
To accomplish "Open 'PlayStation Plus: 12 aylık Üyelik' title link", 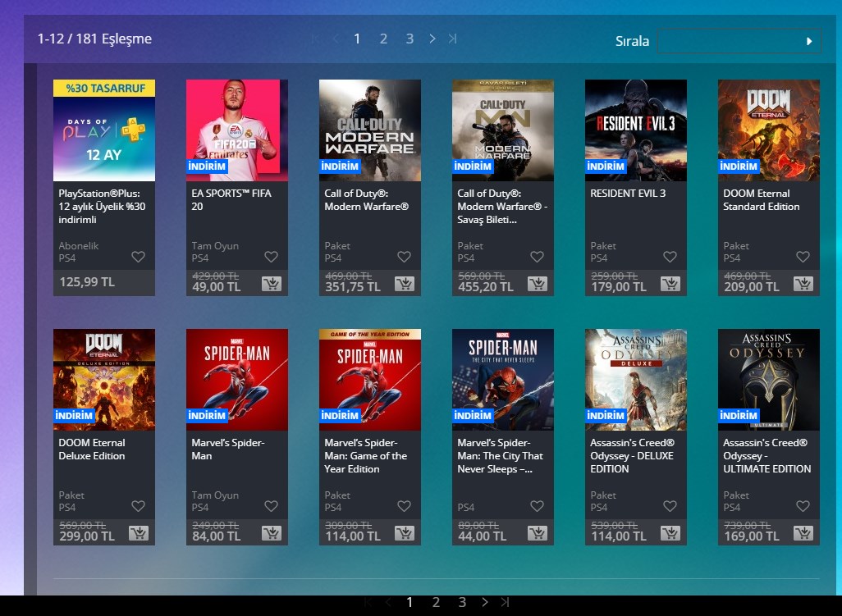I will coord(102,206).
